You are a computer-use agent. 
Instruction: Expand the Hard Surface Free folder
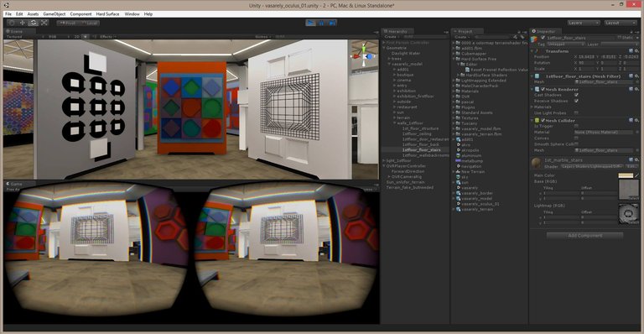coord(454,59)
